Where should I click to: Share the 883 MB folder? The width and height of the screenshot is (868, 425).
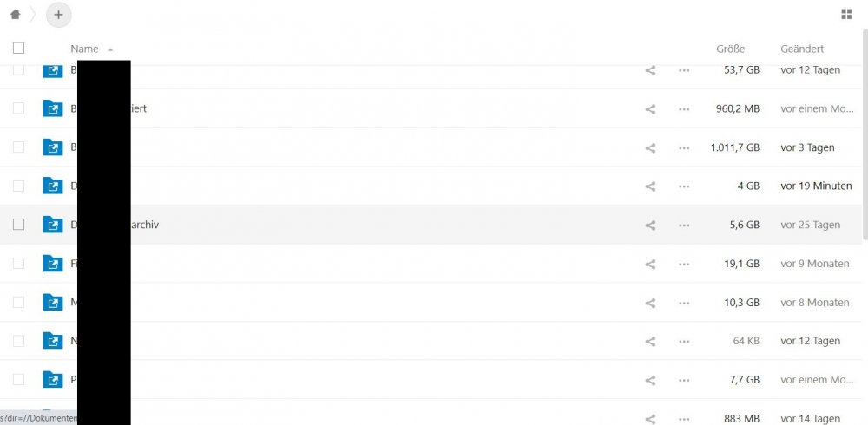click(x=650, y=419)
